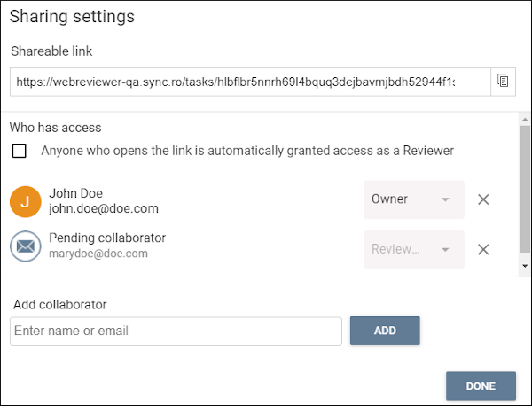Remove marydoe@doe.com with the X icon
532x406 pixels.
[483, 249]
